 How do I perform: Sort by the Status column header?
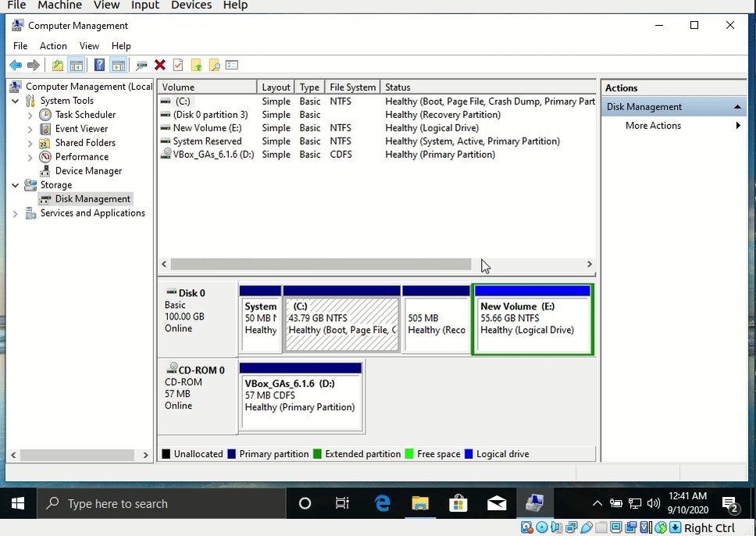488,88
